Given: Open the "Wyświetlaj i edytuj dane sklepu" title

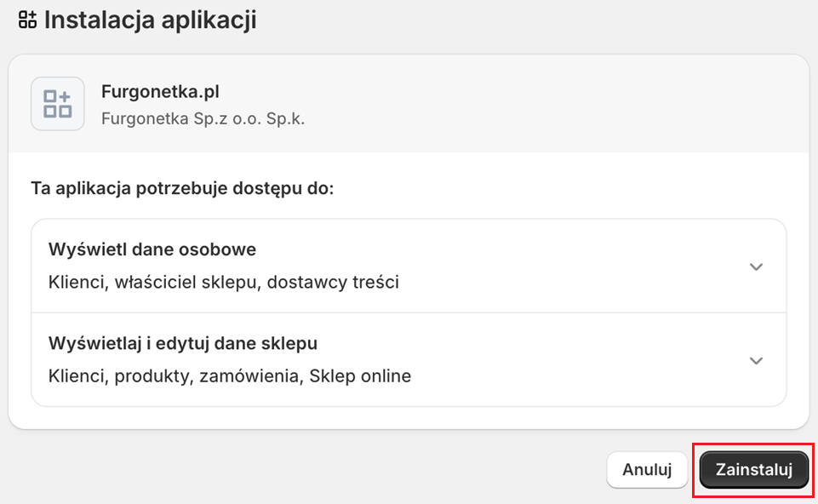Looking at the screenshot, I should tap(183, 343).
